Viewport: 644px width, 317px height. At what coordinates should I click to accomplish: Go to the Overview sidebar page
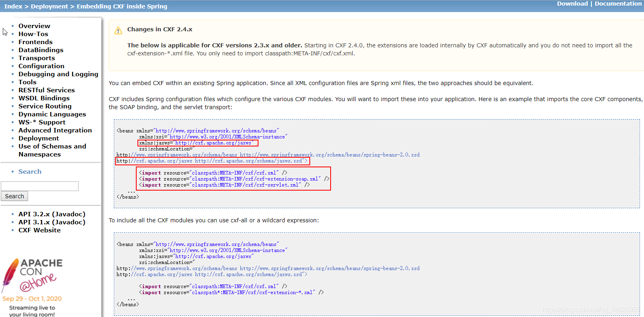34,26
